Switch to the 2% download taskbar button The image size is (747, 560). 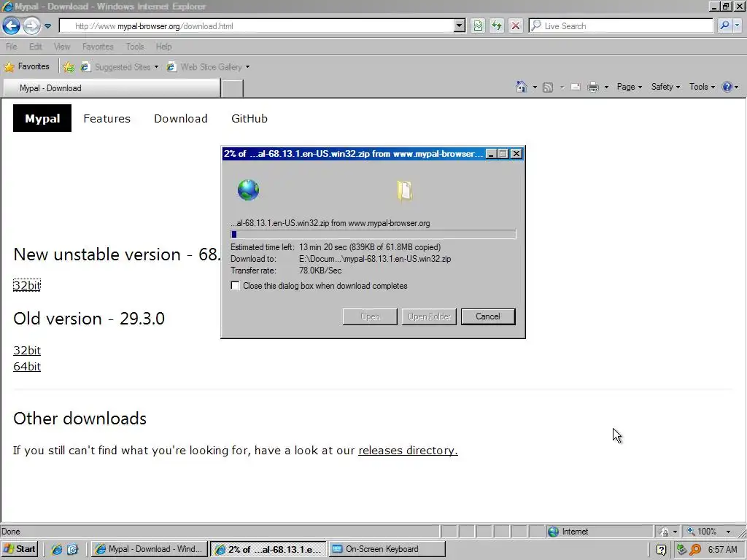pos(268,549)
